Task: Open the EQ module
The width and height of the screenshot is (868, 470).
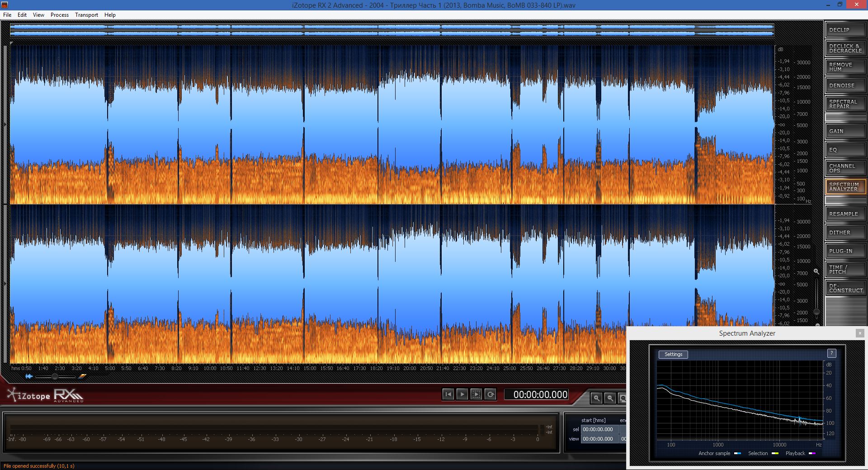Action: coord(845,150)
